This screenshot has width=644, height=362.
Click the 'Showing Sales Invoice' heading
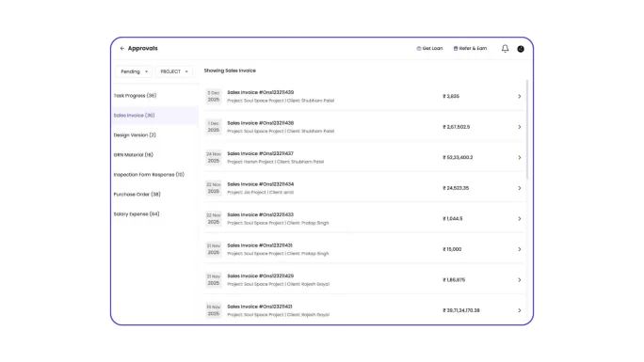pyautogui.click(x=230, y=71)
